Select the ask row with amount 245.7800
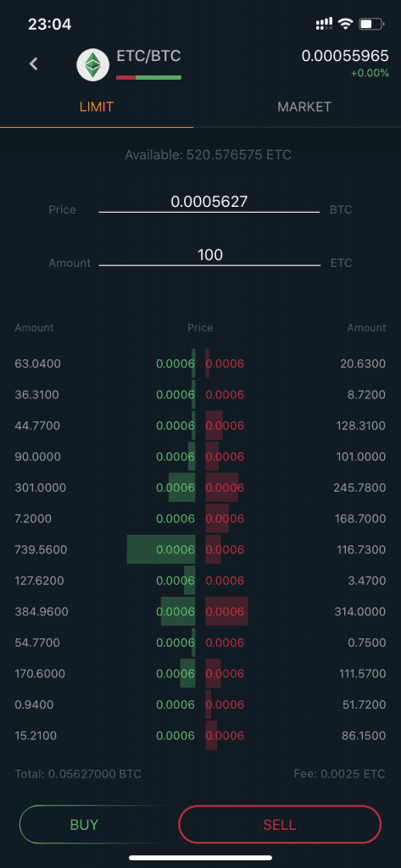 (296, 487)
